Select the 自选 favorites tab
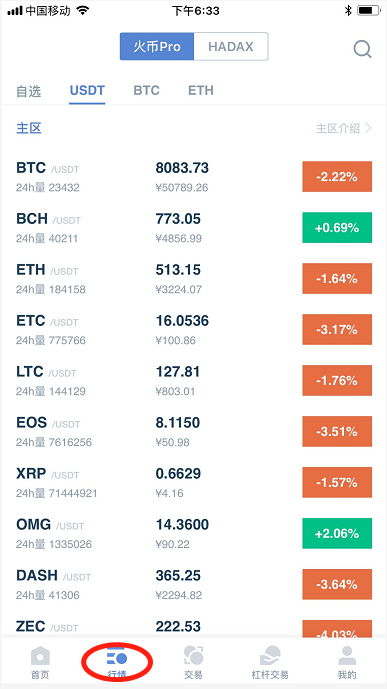The image size is (387, 689). pos(29,91)
